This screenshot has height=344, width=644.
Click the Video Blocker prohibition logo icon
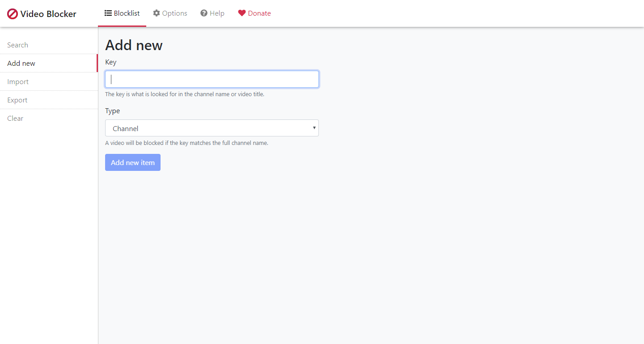(x=13, y=14)
